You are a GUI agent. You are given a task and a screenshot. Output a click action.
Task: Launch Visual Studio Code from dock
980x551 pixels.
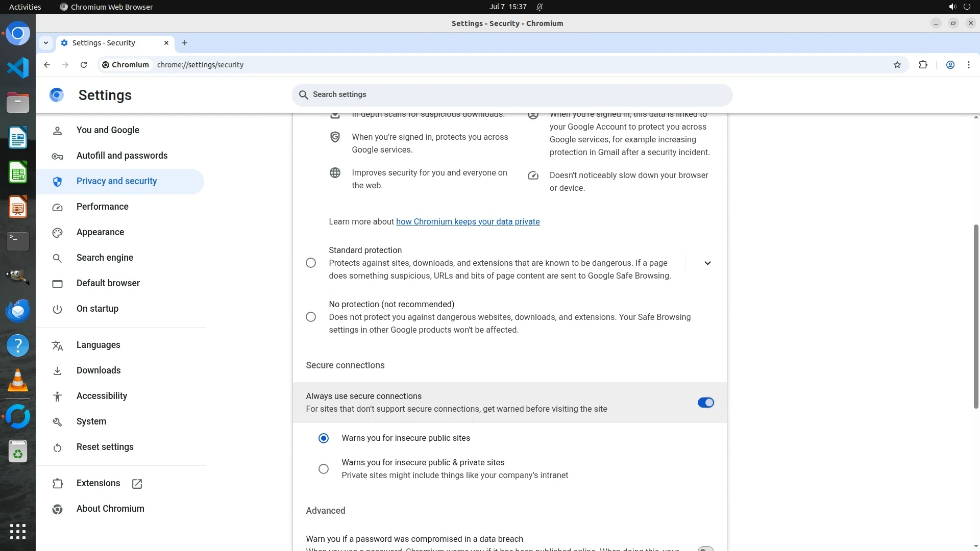coord(18,68)
